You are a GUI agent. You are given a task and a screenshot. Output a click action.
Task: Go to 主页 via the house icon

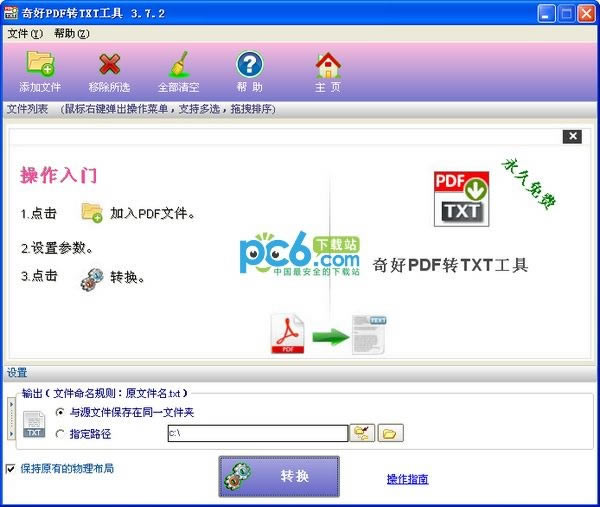(x=328, y=65)
